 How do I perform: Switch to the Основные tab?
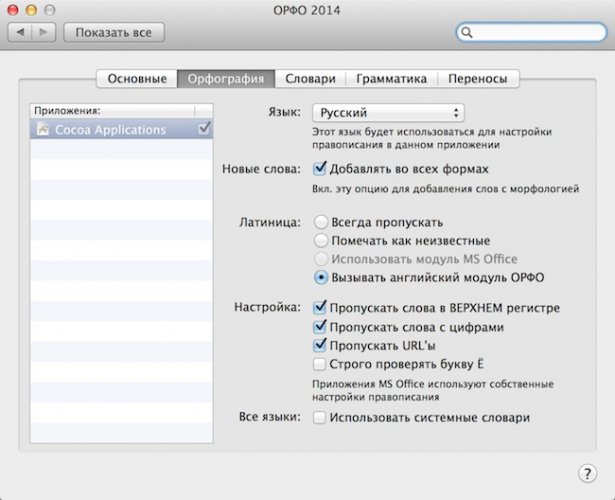[x=137, y=78]
